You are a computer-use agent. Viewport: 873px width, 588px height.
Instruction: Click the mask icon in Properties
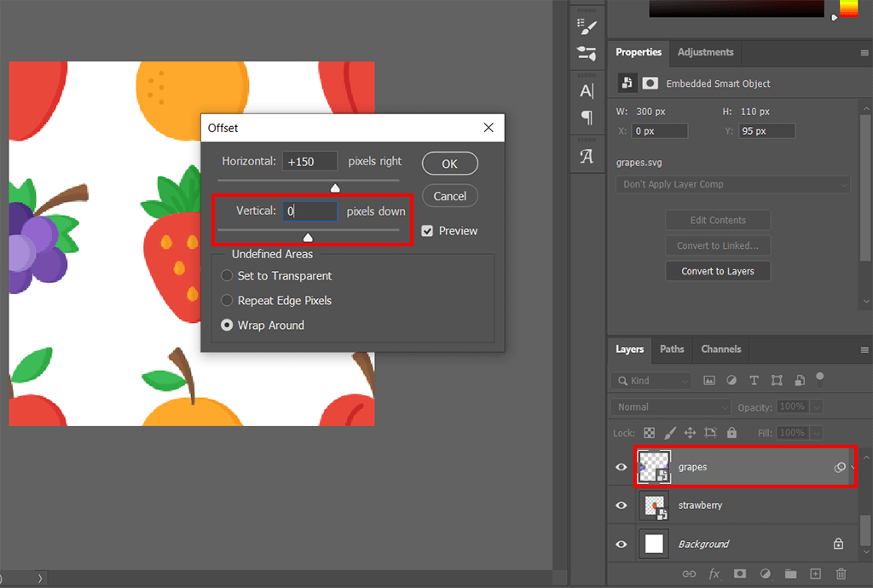tap(650, 84)
